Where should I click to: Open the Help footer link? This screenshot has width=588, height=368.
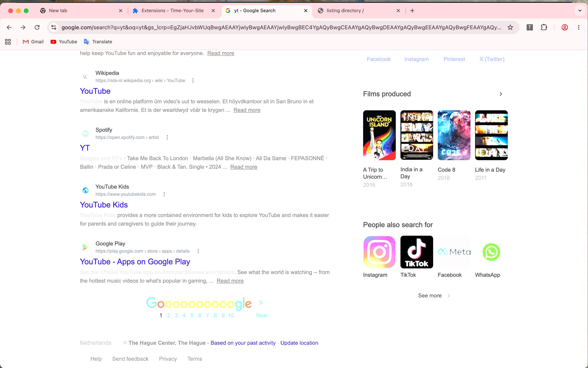pyautogui.click(x=96, y=359)
